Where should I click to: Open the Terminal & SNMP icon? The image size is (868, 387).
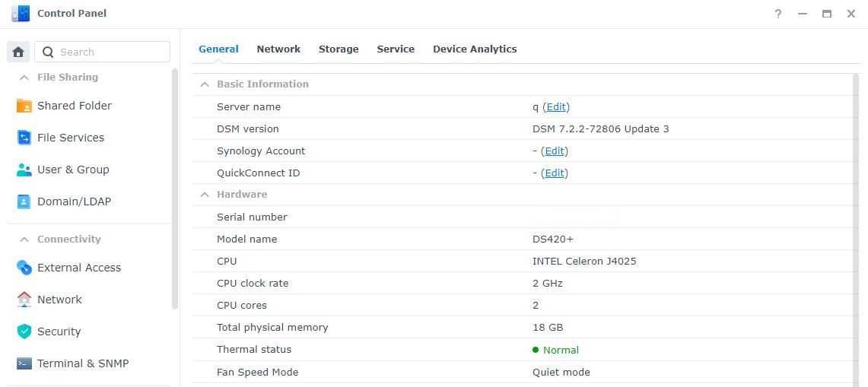[24, 363]
